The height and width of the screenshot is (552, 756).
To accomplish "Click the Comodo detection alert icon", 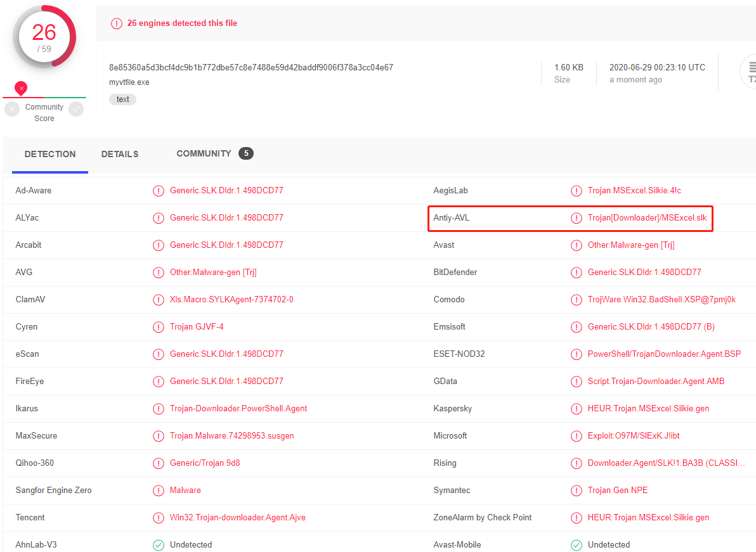I will [x=576, y=300].
